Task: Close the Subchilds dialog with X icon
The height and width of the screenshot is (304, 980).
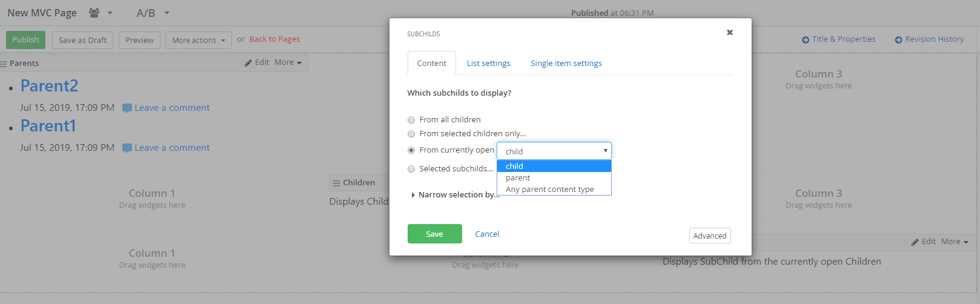Action: [730, 33]
